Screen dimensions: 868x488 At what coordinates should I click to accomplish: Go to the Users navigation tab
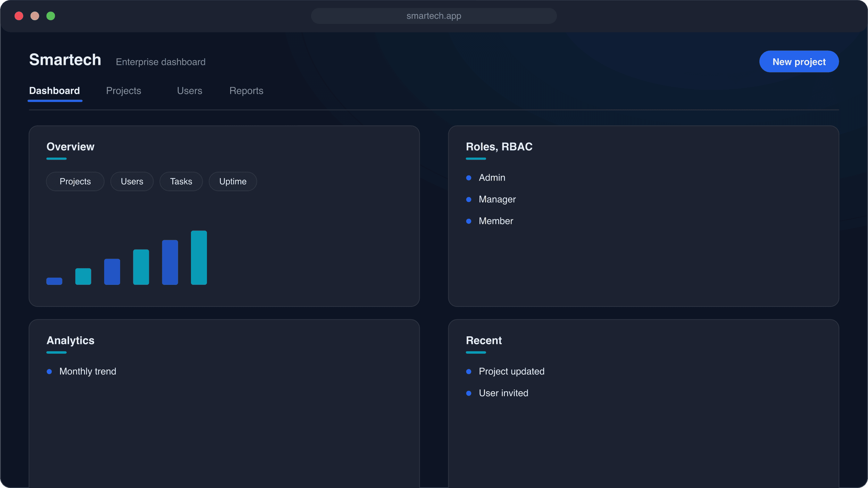coord(190,91)
